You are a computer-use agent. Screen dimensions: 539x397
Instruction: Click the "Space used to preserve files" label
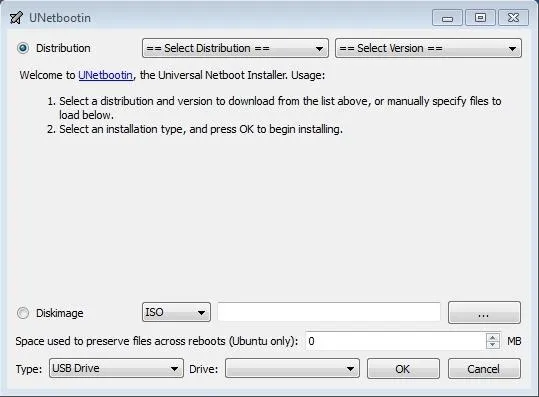[157, 341]
